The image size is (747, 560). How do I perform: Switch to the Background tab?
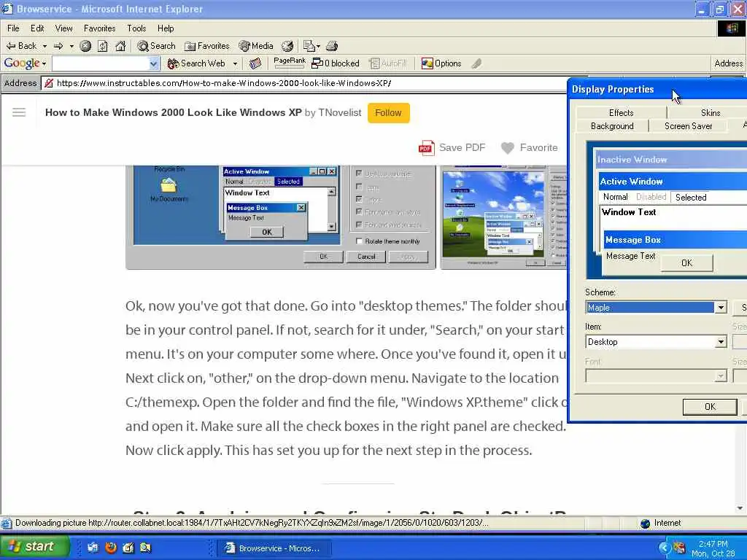coord(612,126)
